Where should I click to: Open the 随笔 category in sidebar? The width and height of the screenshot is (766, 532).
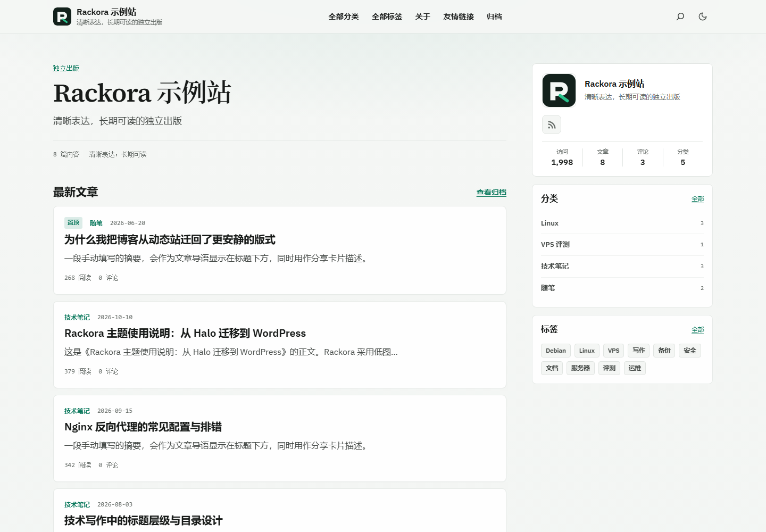pyautogui.click(x=622, y=288)
